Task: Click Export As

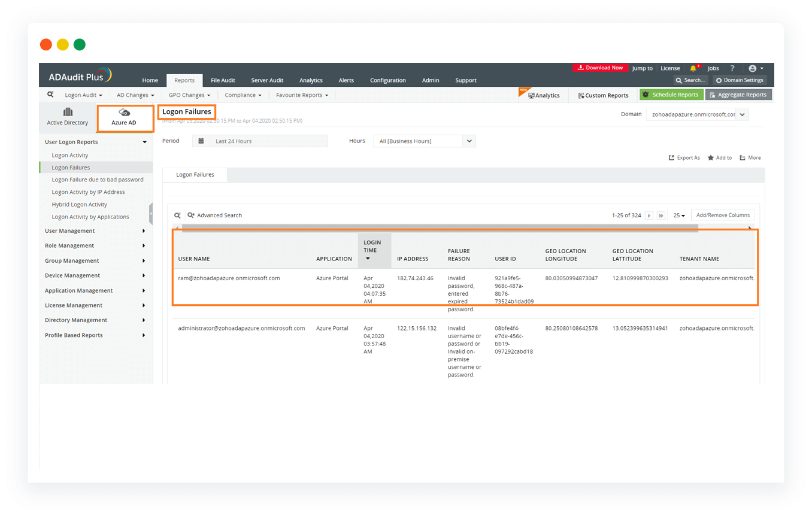Action: point(684,158)
